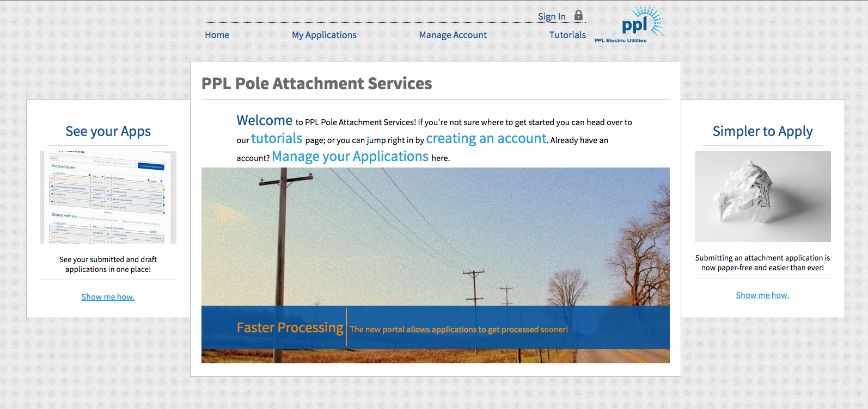Click the PPL Electric Utilities logo
Viewport: 868px width, 409px height.
(x=629, y=24)
